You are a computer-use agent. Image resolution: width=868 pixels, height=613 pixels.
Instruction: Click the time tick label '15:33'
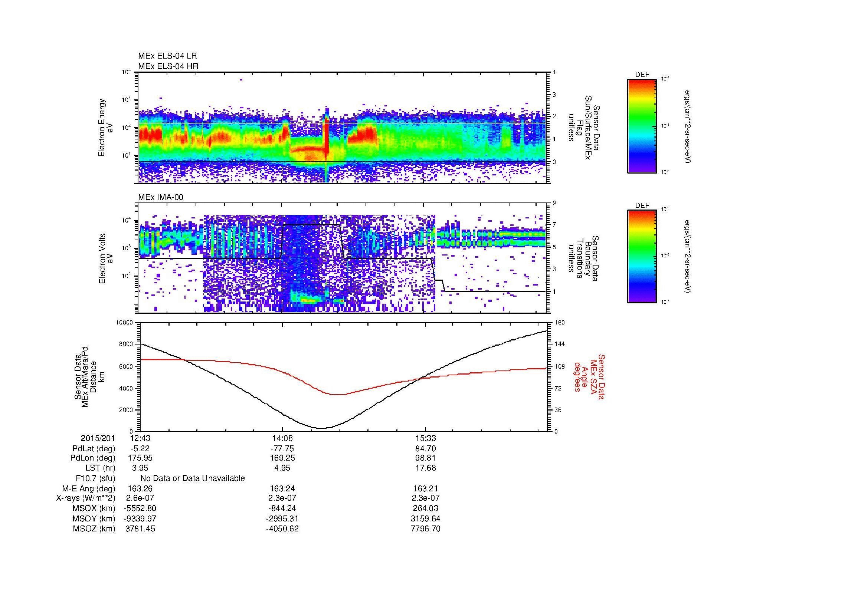pos(426,438)
